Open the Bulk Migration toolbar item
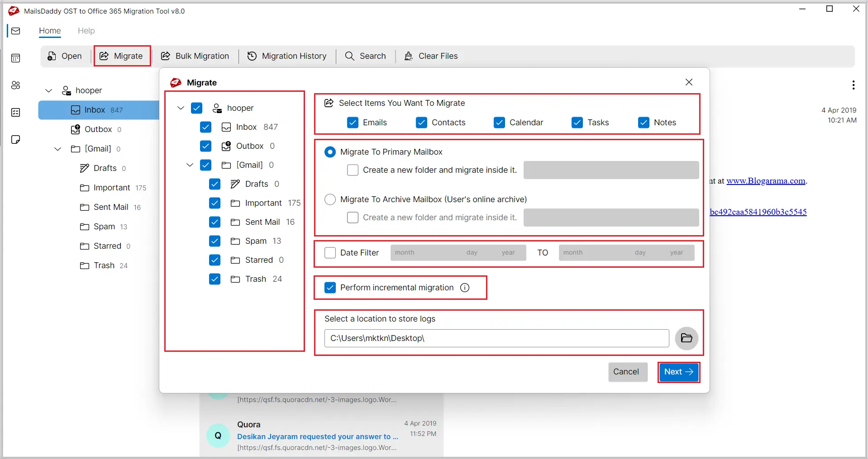868x459 pixels. (196, 56)
